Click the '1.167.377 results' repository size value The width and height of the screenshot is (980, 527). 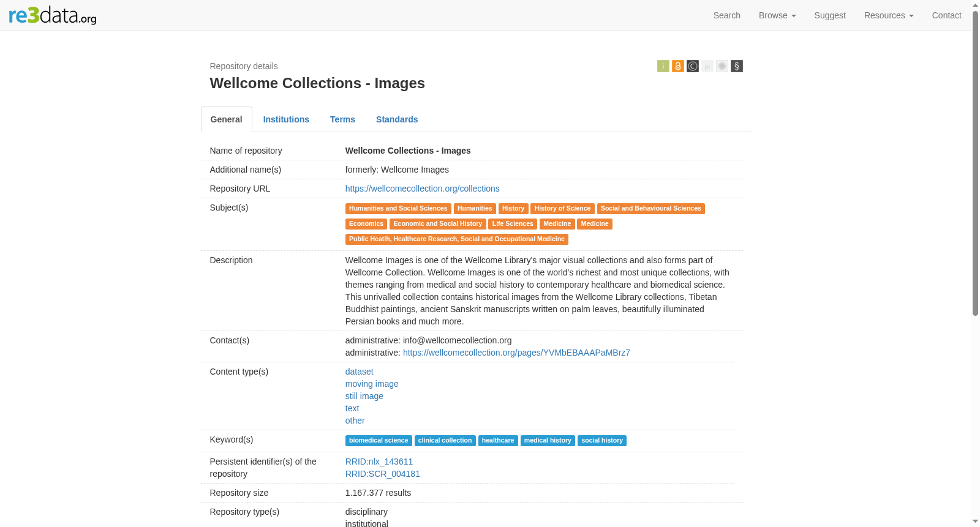[x=378, y=493]
